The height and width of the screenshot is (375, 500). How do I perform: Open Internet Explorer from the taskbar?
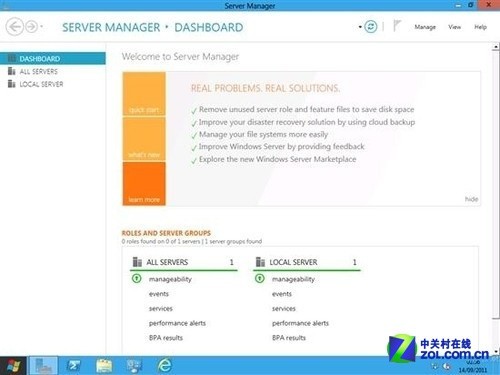165,366
